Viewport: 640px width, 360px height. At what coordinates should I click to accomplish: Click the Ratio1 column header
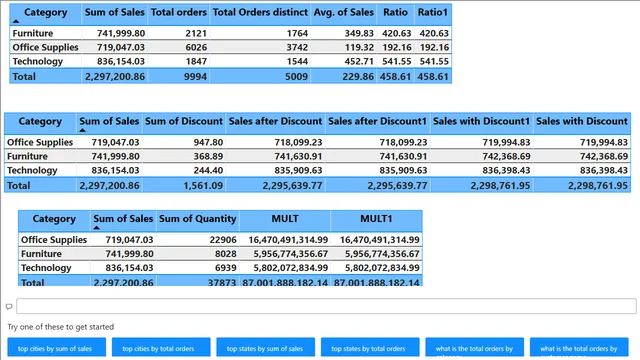click(433, 12)
